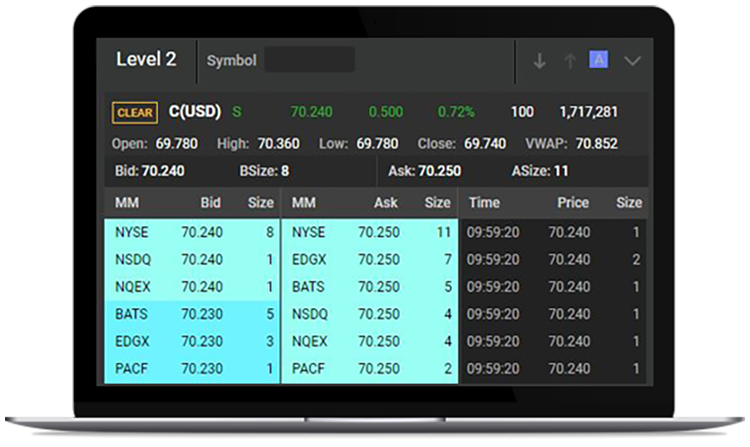Image resolution: width=750 pixels, height=447 pixels.
Task: Select the PACF ask row at 70.250
Action: [370, 368]
